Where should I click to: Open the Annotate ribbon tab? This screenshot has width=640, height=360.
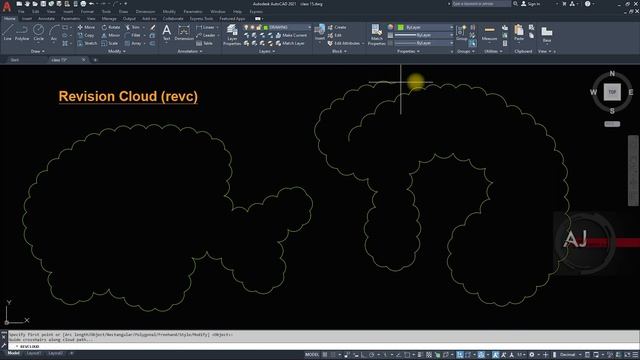click(x=46, y=18)
